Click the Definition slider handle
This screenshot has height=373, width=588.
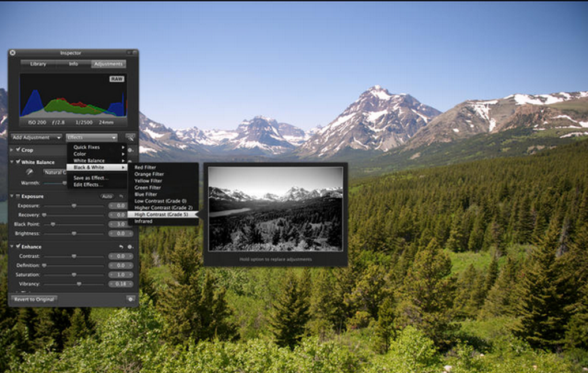[x=44, y=265]
